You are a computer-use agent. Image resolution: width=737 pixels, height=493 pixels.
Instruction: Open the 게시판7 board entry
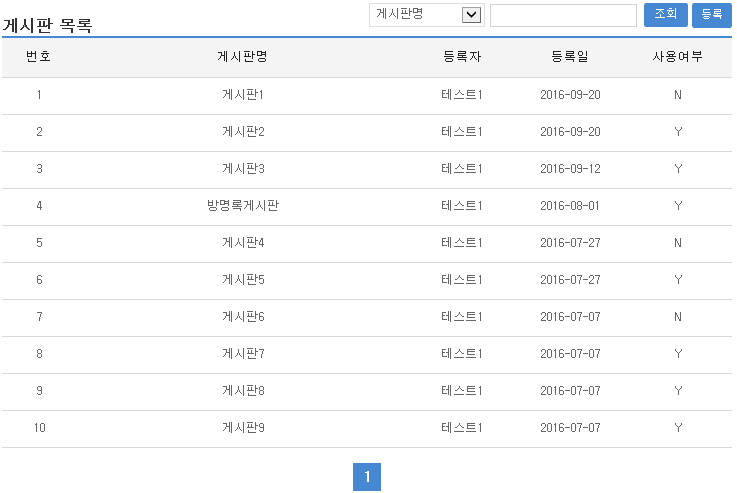point(242,354)
